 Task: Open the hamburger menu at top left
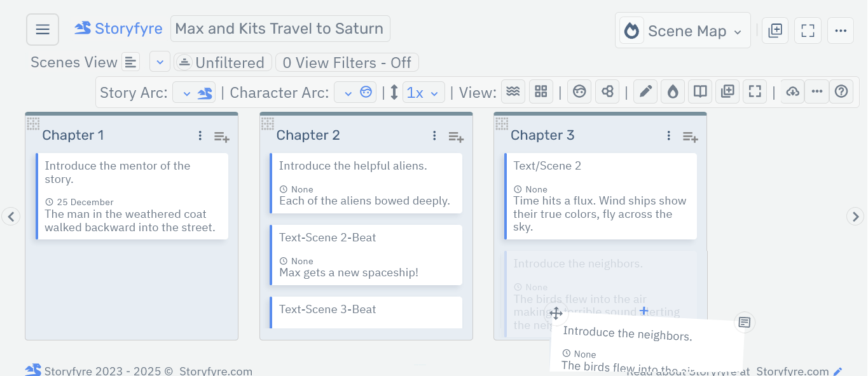coord(42,29)
